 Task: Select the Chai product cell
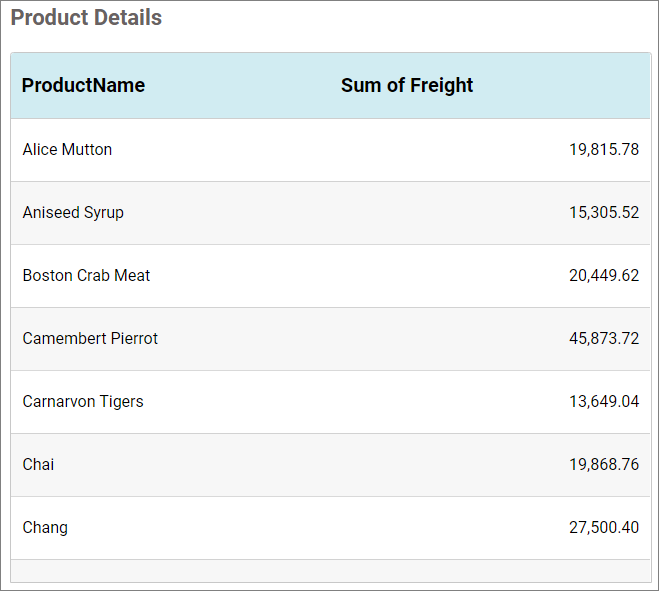coord(39,465)
